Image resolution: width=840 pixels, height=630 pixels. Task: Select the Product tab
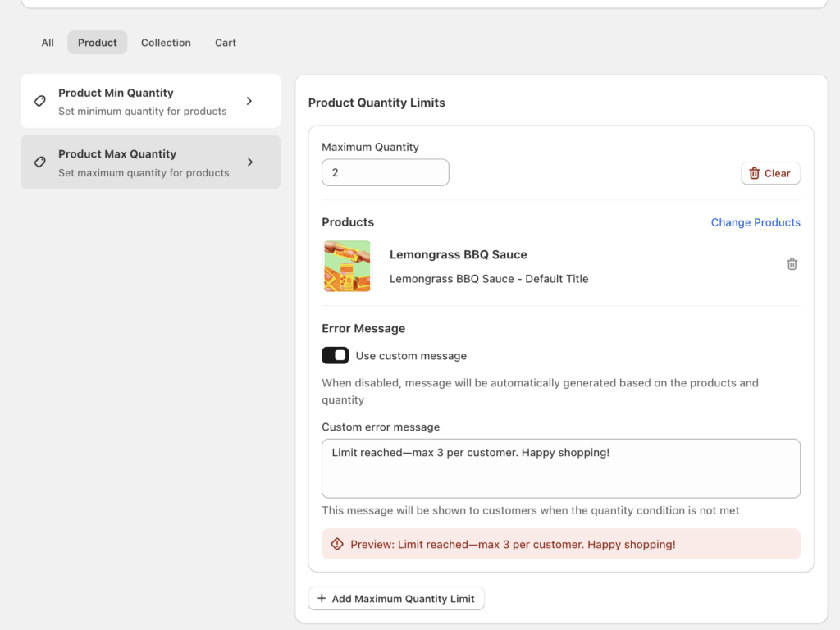[98, 43]
